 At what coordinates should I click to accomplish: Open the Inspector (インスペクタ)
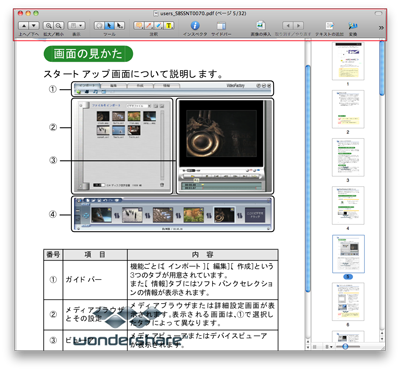(195, 26)
